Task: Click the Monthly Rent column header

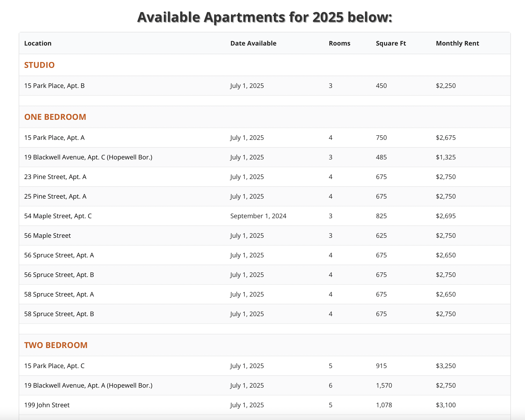Action: click(457, 43)
